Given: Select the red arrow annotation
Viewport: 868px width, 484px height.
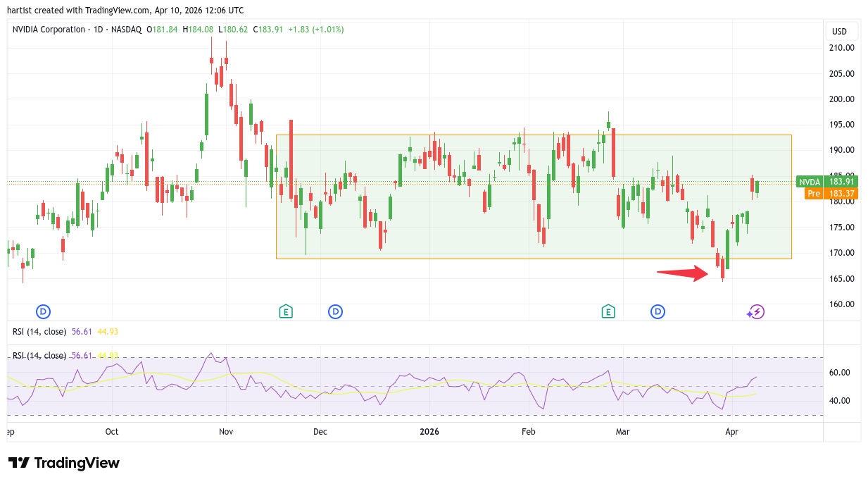Looking at the screenshot, I should [682, 273].
